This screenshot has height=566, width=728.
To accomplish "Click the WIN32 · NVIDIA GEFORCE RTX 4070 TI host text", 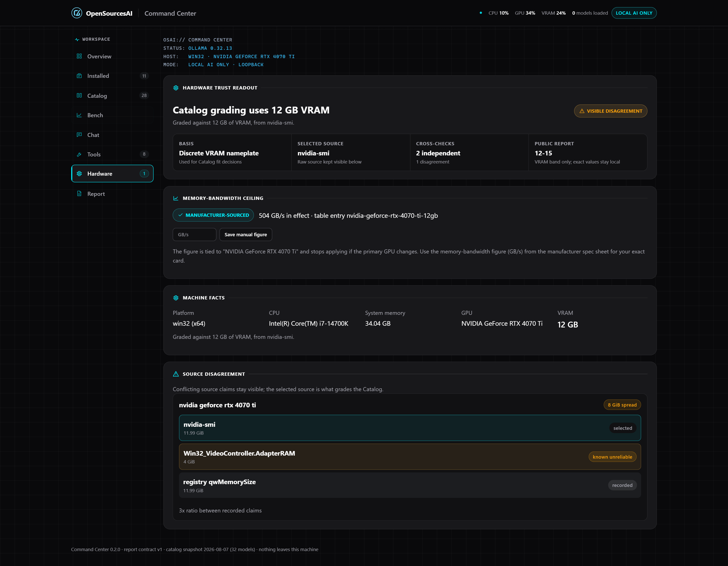I will tap(241, 57).
